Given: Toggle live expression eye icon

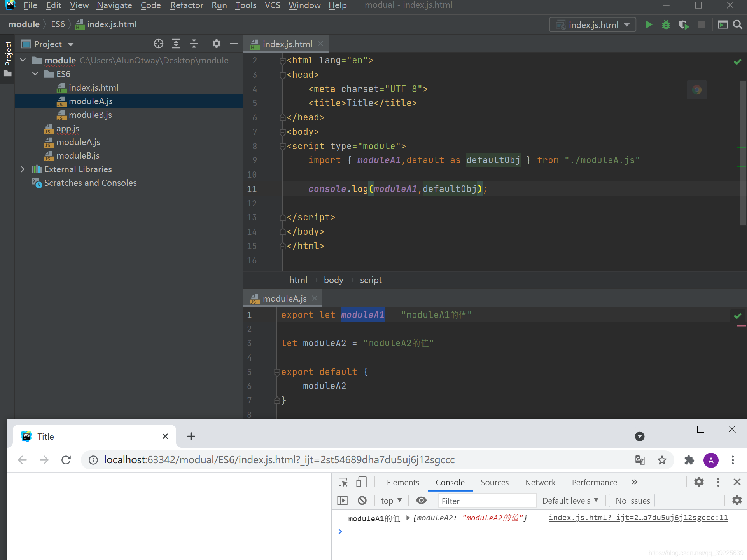Looking at the screenshot, I should pyautogui.click(x=421, y=501).
